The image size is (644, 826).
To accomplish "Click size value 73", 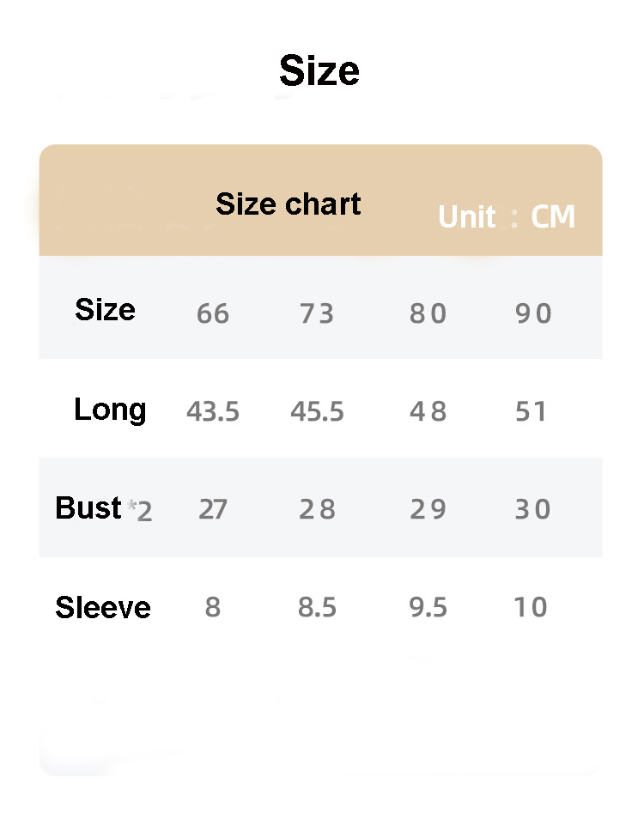I will pyautogui.click(x=317, y=313).
